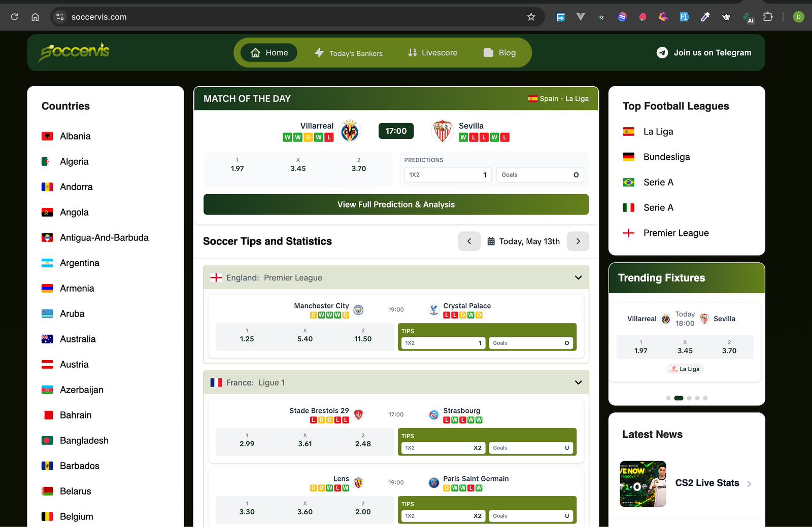This screenshot has width=812, height=527.
Task: Select the active Trending Fixtures carousel dot
Action: click(679, 398)
